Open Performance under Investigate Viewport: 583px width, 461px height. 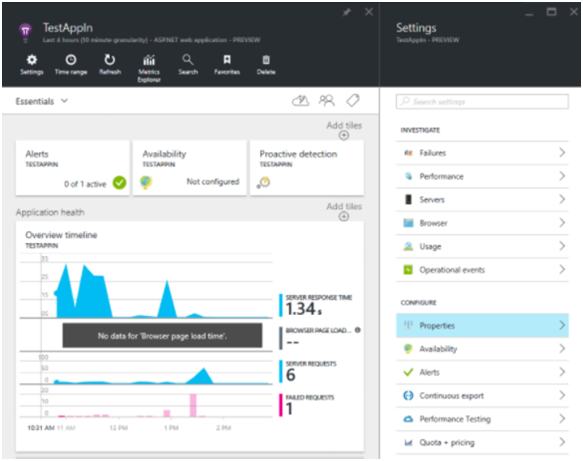coord(482,176)
